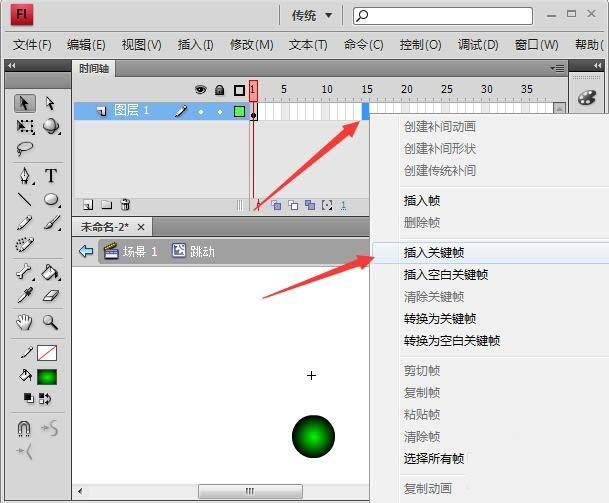
Task: Switch to the 时间轴 tab
Action: 94,69
